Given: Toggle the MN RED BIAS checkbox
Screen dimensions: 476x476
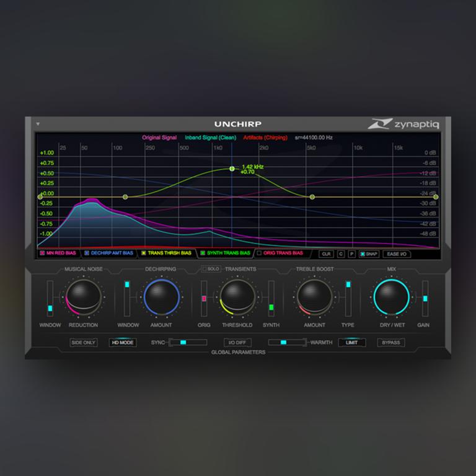Looking at the screenshot, I should (42, 253).
